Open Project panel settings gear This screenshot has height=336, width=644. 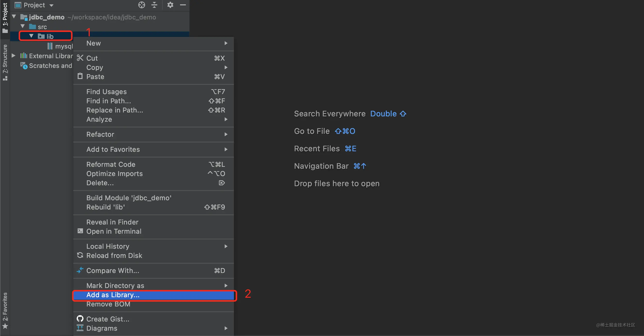pos(170,5)
